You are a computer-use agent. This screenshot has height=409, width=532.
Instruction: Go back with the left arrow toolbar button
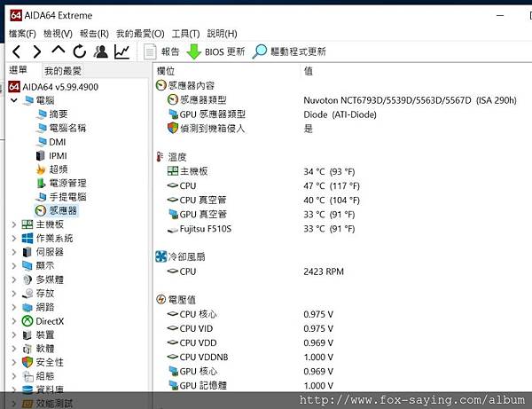16,51
